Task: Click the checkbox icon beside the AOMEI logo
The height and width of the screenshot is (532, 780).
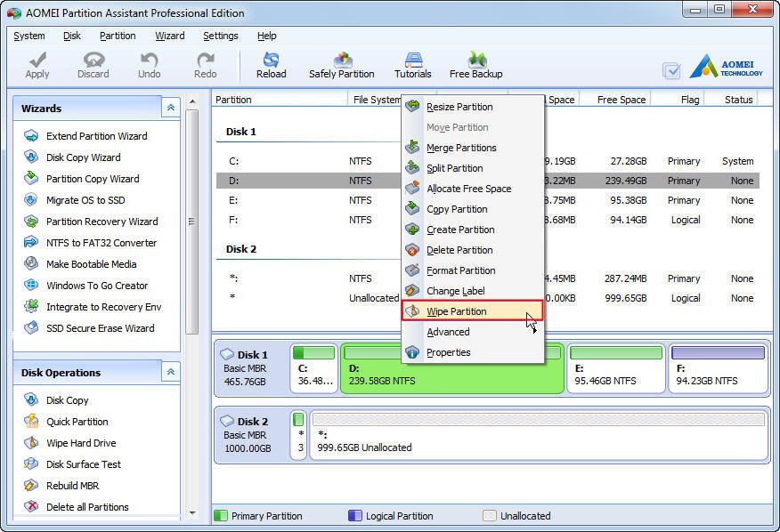Action: click(671, 71)
